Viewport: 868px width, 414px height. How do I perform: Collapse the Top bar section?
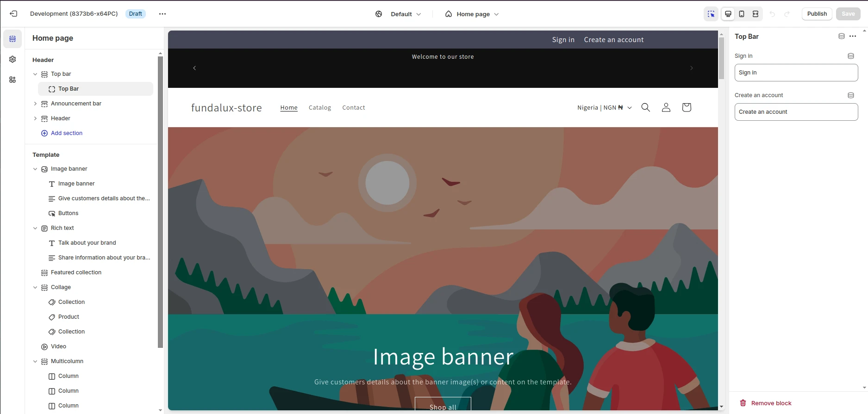pyautogui.click(x=35, y=74)
